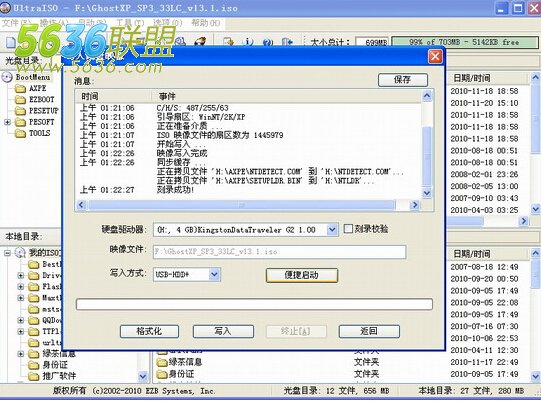This screenshot has height=402, width=541.
Task: Open the 写入方式 USB-HDD+ dropdown
Action: (214, 274)
